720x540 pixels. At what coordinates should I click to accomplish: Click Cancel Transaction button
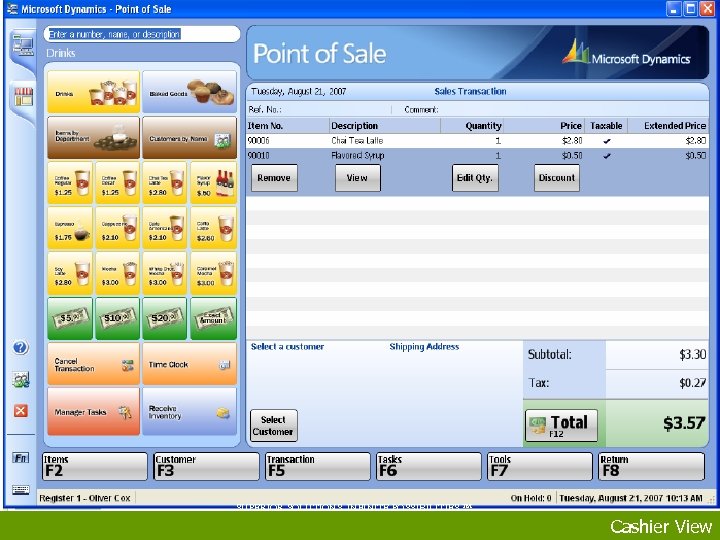[94, 365]
